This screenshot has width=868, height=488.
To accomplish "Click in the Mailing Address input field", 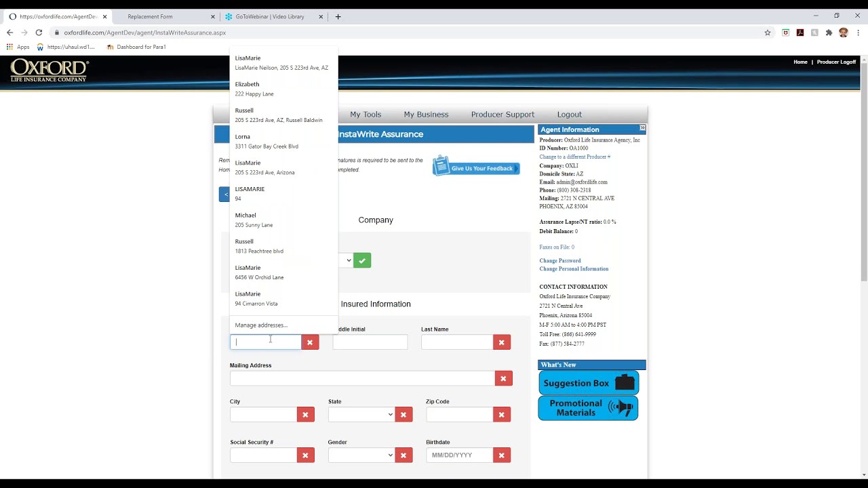I will tap(362, 378).
